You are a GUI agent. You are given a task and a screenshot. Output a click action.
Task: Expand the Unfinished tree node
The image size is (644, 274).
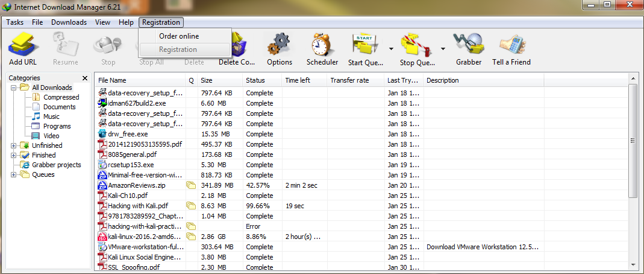pos(13,145)
